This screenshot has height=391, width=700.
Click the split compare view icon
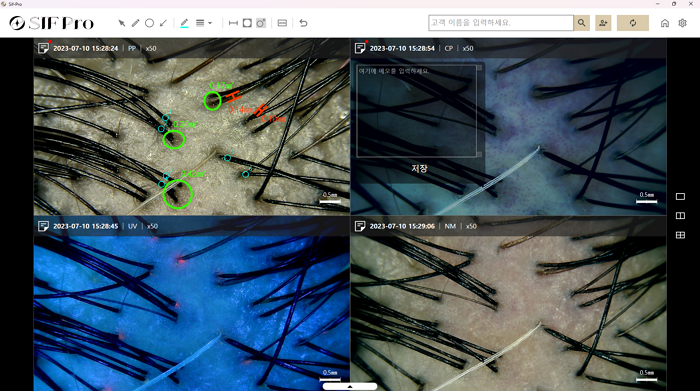(282, 23)
